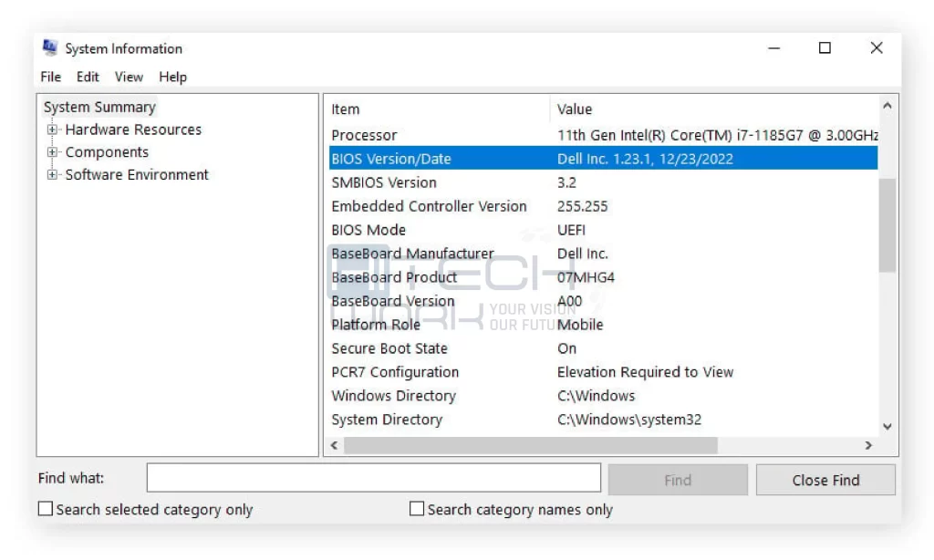
Task: Click the 'UEFI' value
Action: (571, 230)
